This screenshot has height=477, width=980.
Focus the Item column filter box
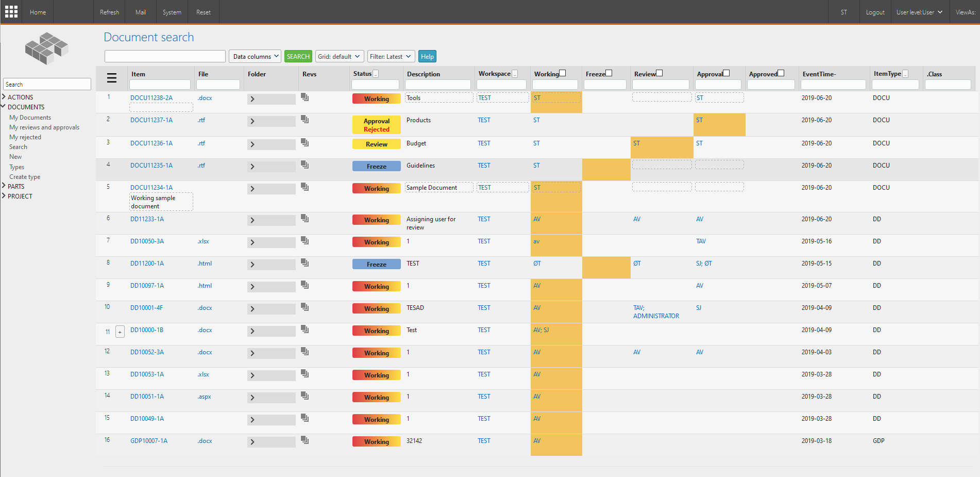[x=160, y=85]
